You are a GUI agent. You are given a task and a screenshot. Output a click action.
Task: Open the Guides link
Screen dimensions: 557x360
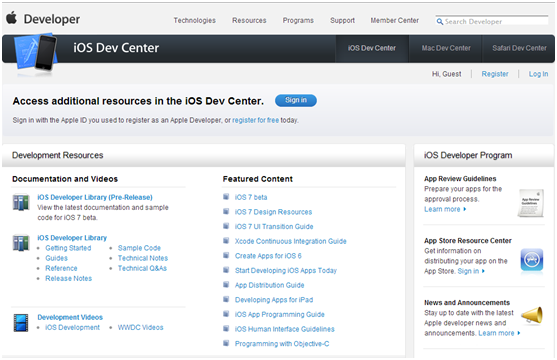click(x=56, y=258)
